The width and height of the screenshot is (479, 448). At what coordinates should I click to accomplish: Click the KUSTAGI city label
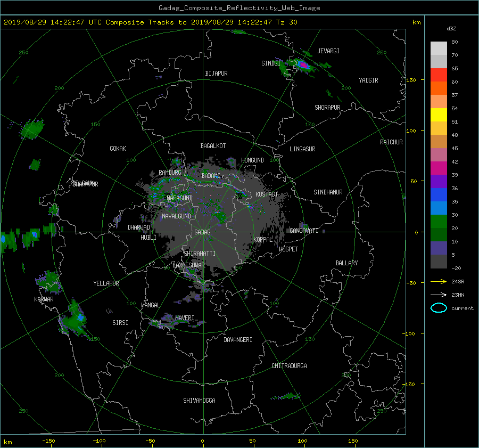267,194
